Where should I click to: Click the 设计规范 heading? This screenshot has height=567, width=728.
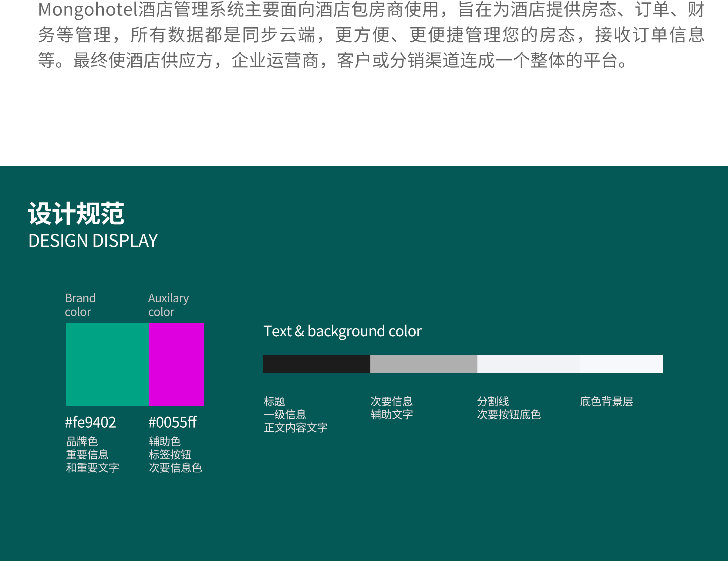[76, 213]
